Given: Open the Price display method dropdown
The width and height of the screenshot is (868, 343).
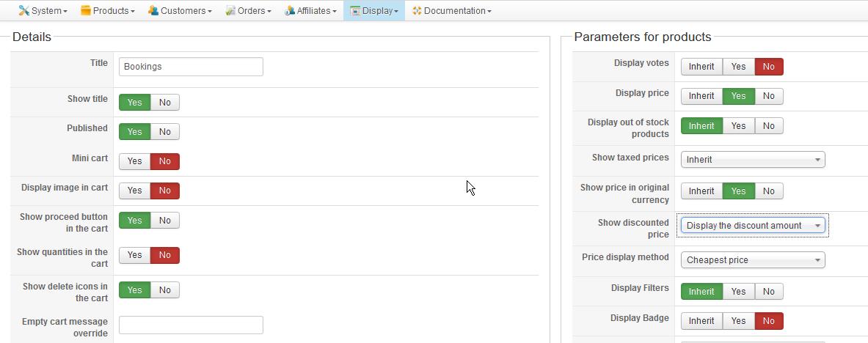Looking at the screenshot, I should [x=753, y=260].
